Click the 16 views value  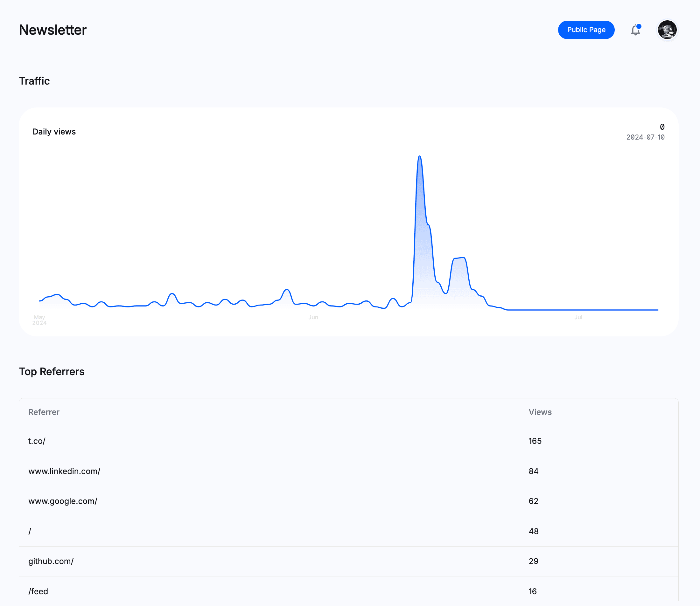[x=533, y=591]
